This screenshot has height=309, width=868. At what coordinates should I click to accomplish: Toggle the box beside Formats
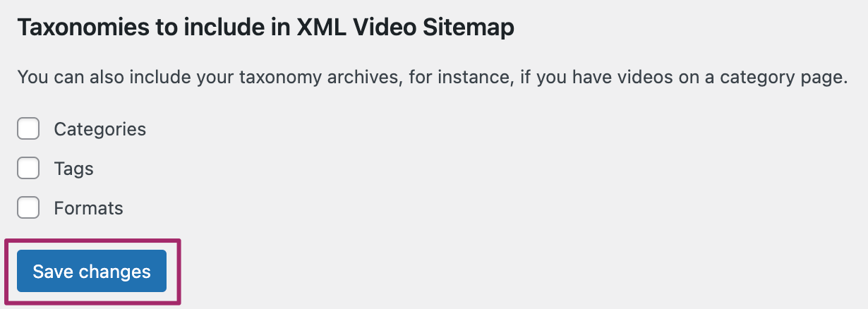28,208
